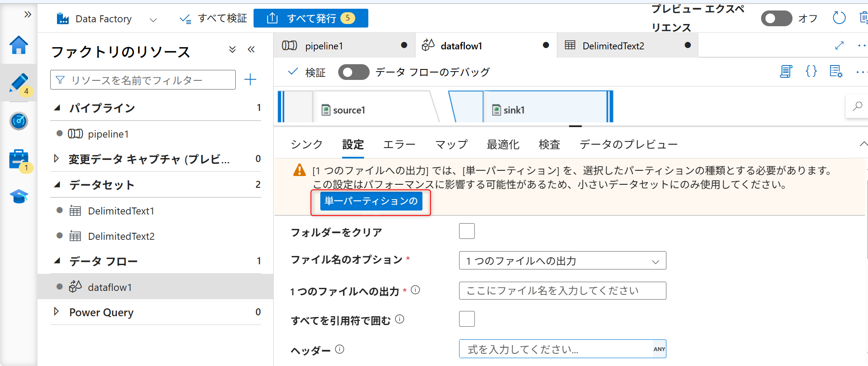Open the ファイル名のオプション dropdown
This screenshot has height=366, width=868.
click(x=563, y=261)
